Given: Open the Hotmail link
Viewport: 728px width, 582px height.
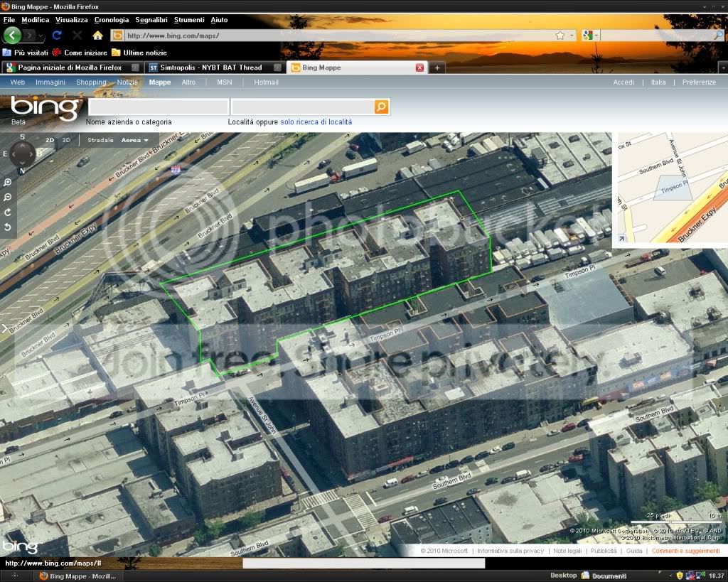Looking at the screenshot, I should click(x=266, y=82).
